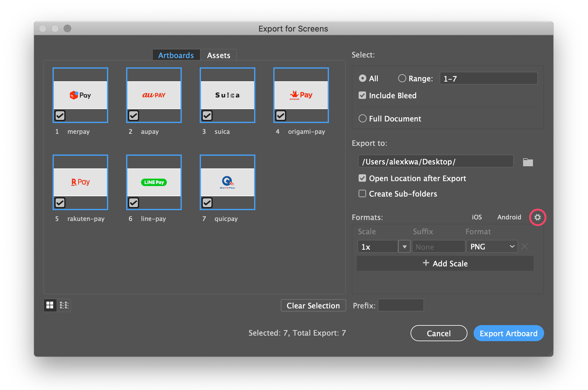
Task: Select the Range radio button
Action: point(402,78)
